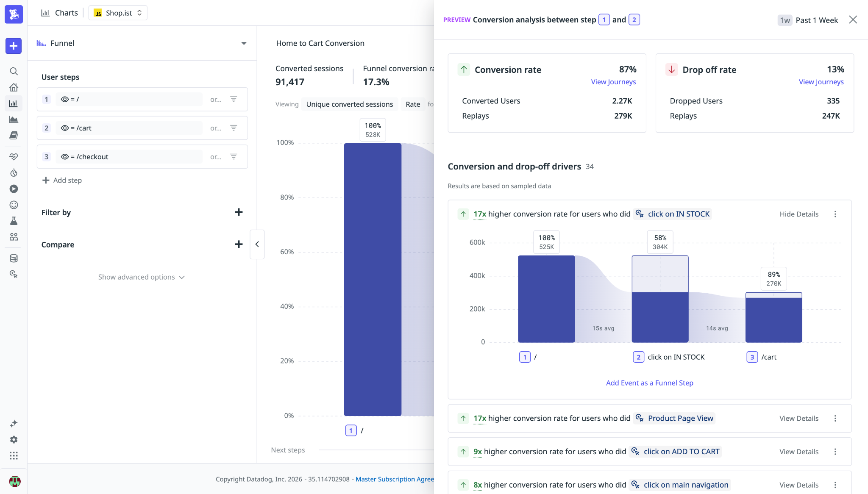Open the notebooks icon in sidebar
Viewport: 868px width, 494px height.
point(14,136)
